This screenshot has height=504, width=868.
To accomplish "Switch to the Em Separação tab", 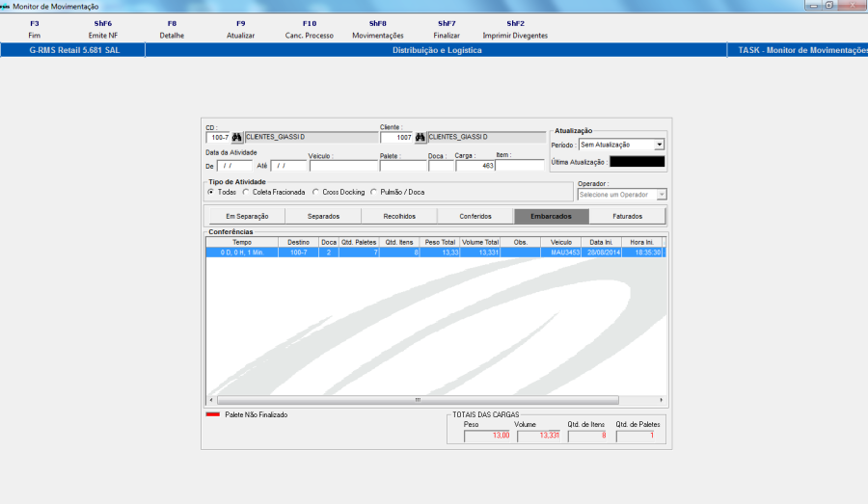I will point(247,216).
